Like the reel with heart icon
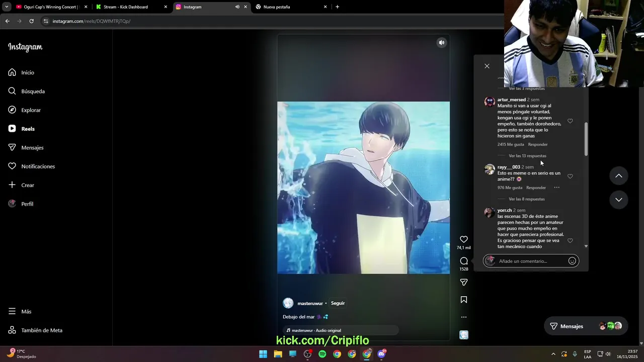This screenshot has width=644, height=362. [x=464, y=239]
